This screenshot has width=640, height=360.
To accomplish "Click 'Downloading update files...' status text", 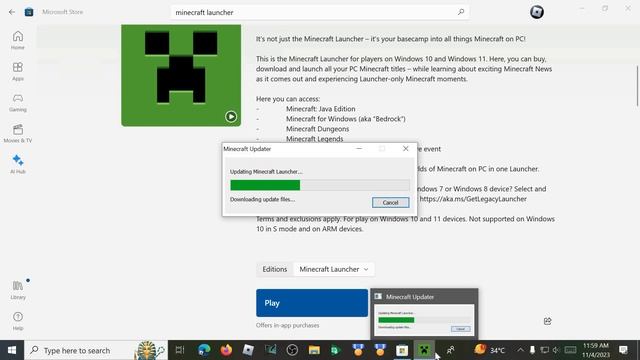I will point(262,200).
